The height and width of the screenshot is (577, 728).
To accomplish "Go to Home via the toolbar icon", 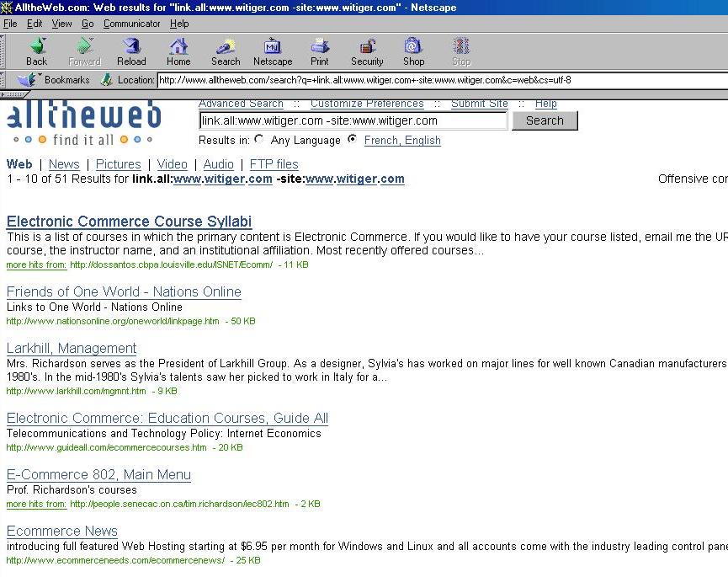I will (178, 51).
